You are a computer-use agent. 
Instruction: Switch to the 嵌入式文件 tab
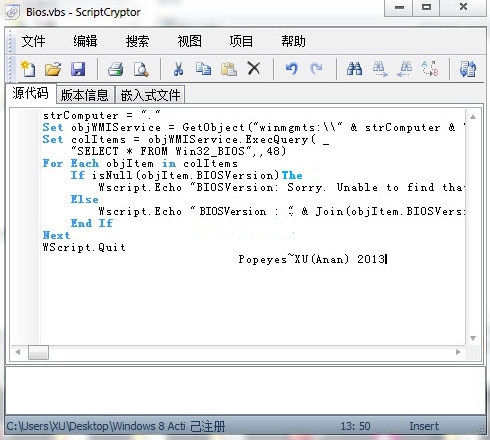[150, 95]
